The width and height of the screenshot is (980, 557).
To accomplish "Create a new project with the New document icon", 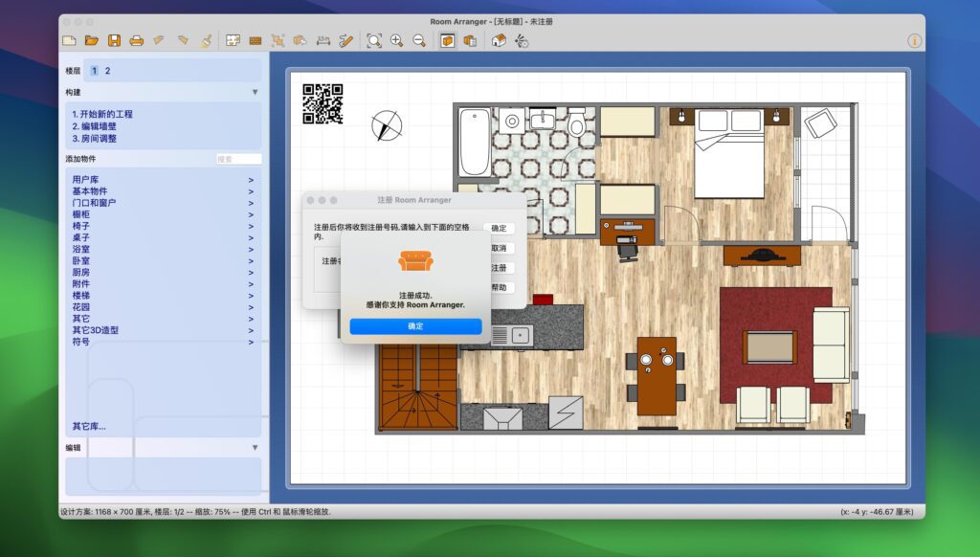I will point(70,41).
